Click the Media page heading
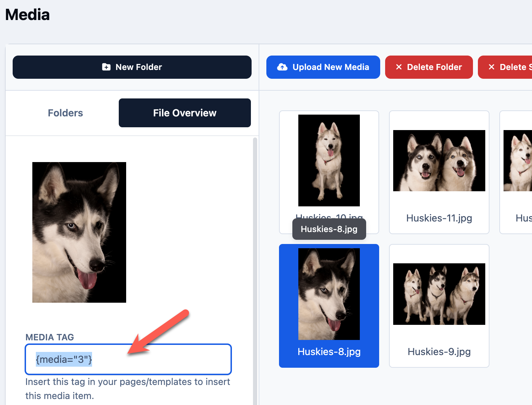This screenshot has width=532, height=405. tap(27, 15)
